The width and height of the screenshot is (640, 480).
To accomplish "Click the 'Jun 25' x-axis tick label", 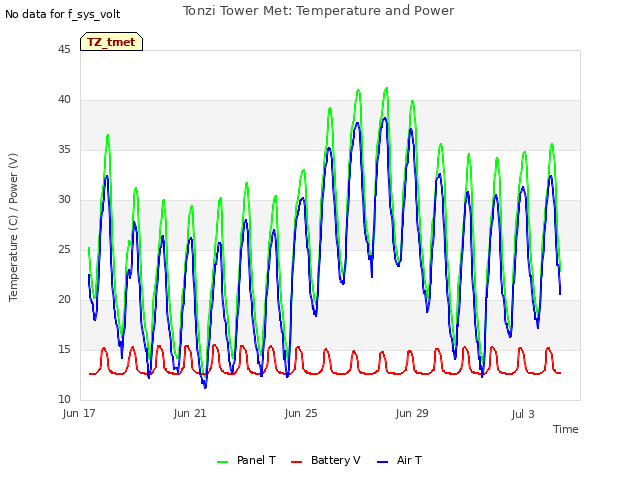I will click(x=301, y=413).
